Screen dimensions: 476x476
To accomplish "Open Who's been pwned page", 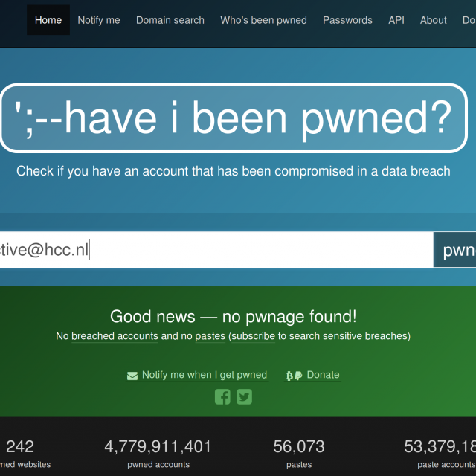I will [263, 20].
